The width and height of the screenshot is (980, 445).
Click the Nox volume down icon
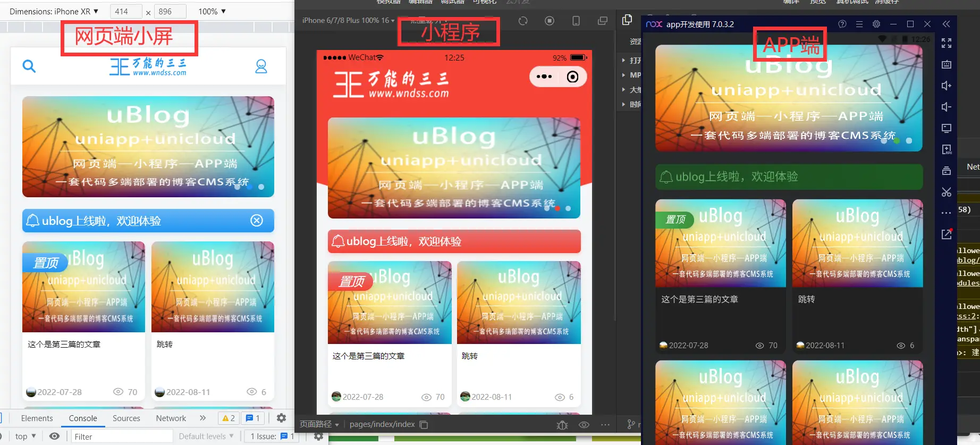947,107
